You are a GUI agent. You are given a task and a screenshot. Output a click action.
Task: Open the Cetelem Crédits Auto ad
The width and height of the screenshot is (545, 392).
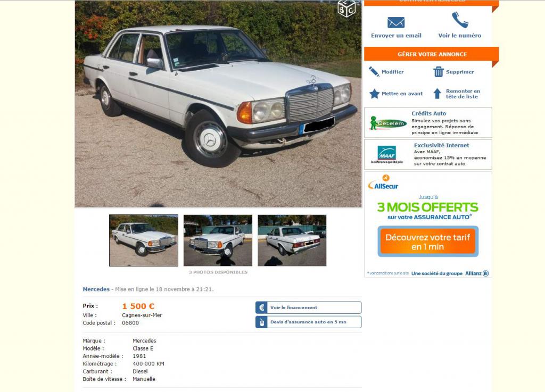[428, 122]
